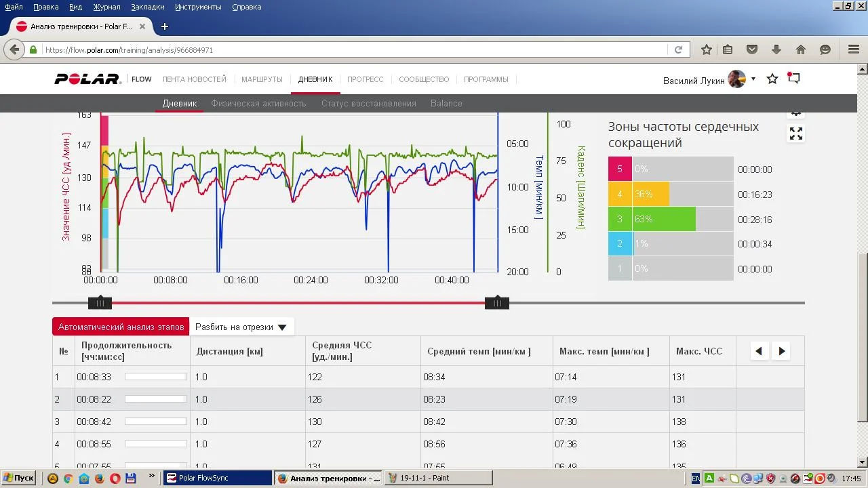This screenshot has width=868, height=488.
Task: Open the Василий Лукин profile dropdown arrow
Action: click(x=753, y=79)
